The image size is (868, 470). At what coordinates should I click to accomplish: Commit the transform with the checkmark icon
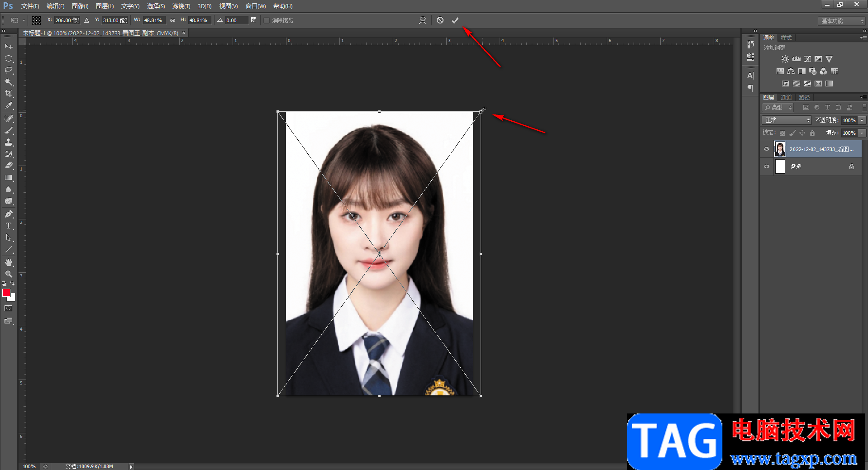point(455,20)
